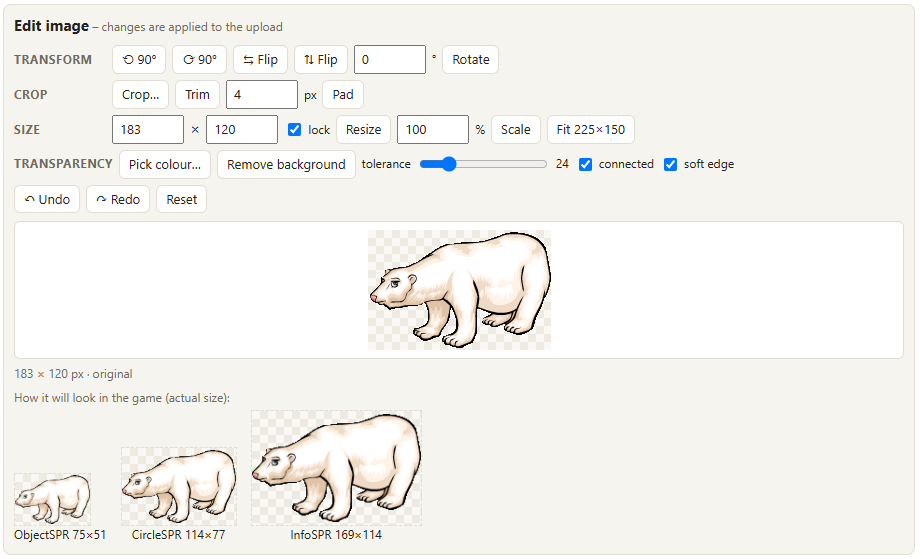Image resolution: width=920 pixels, height=559 pixels.
Task: Toggle the connected checkbox
Action: coord(585,165)
